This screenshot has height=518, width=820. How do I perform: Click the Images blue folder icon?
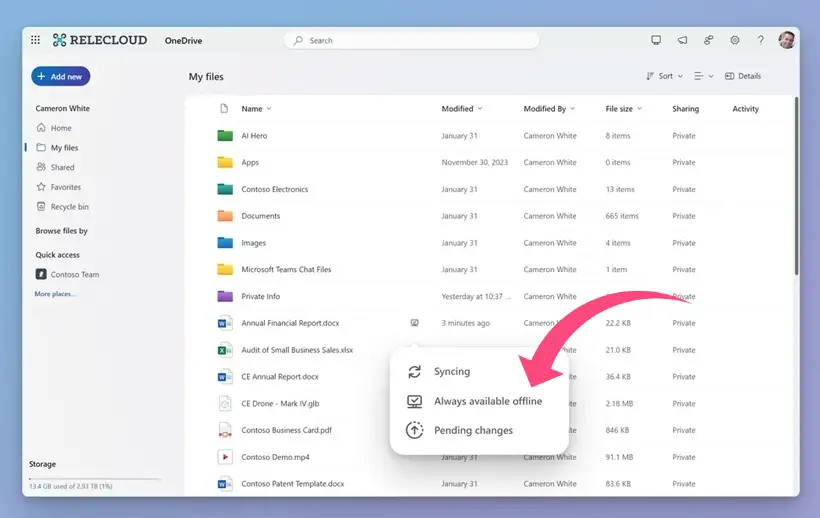tap(225, 243)
